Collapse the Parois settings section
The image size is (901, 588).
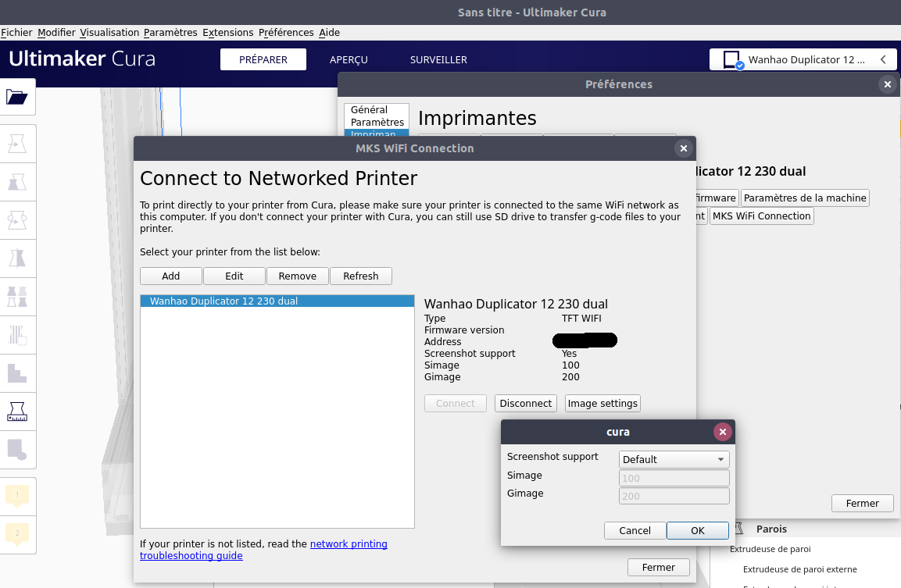(x=771, y=529)
